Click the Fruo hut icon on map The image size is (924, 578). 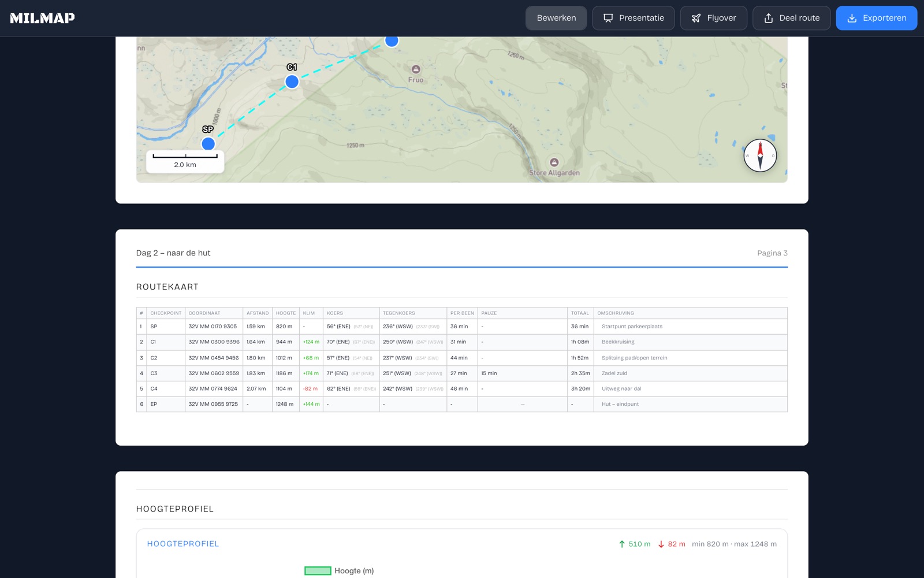pyautogui.click(x=416, y=69)
